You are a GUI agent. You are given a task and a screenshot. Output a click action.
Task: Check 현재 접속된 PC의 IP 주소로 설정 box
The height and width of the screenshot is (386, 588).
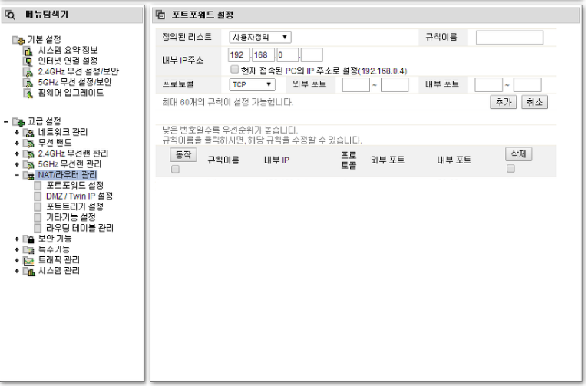(x=234, y=69)
